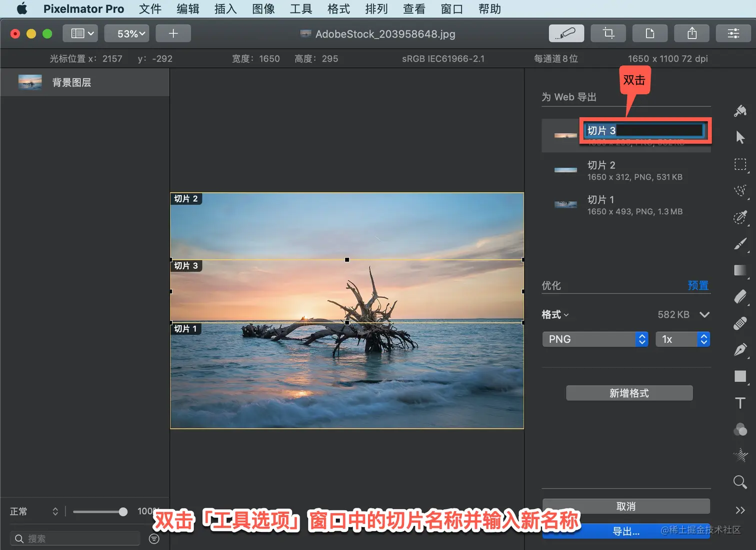Select the Pen tool in the tools sidebar

pos(740,349)
